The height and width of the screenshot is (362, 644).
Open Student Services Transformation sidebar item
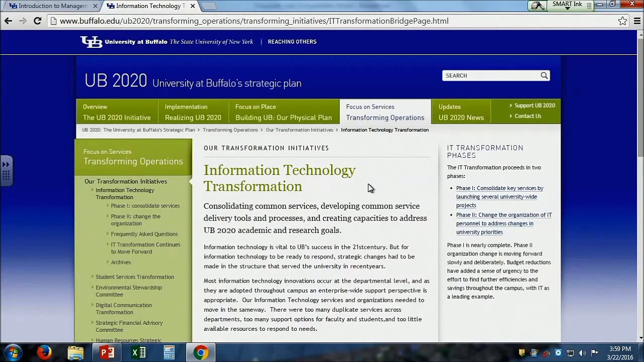pyautogui.click(x=135, y=277)
